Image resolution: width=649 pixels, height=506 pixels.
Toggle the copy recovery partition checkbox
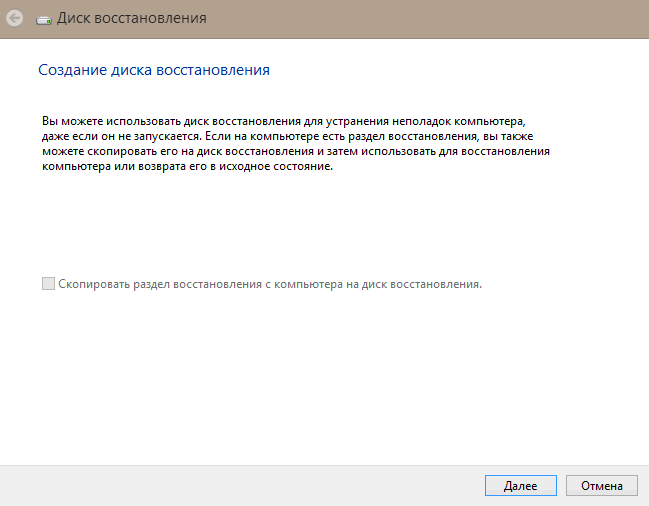point(48,284)
